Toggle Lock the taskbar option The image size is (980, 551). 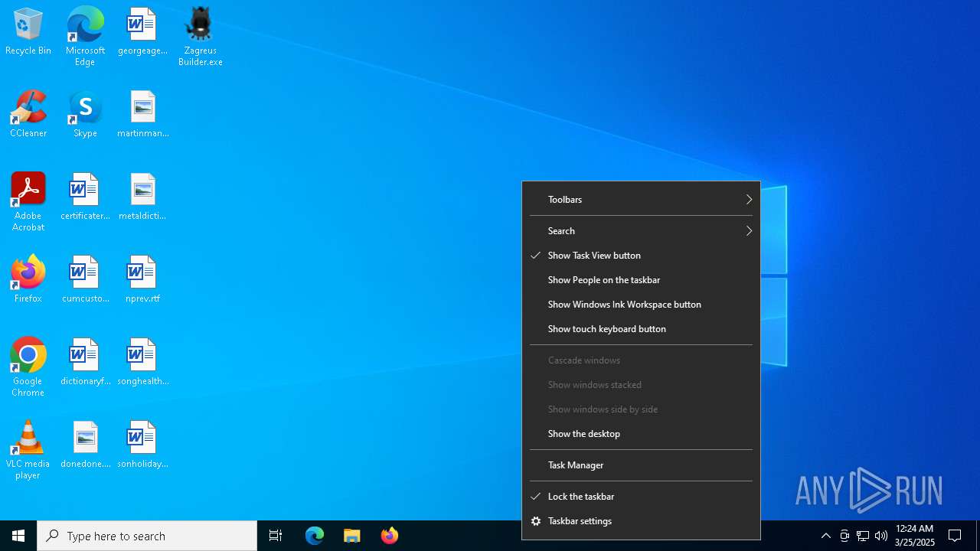click(642, 497)
